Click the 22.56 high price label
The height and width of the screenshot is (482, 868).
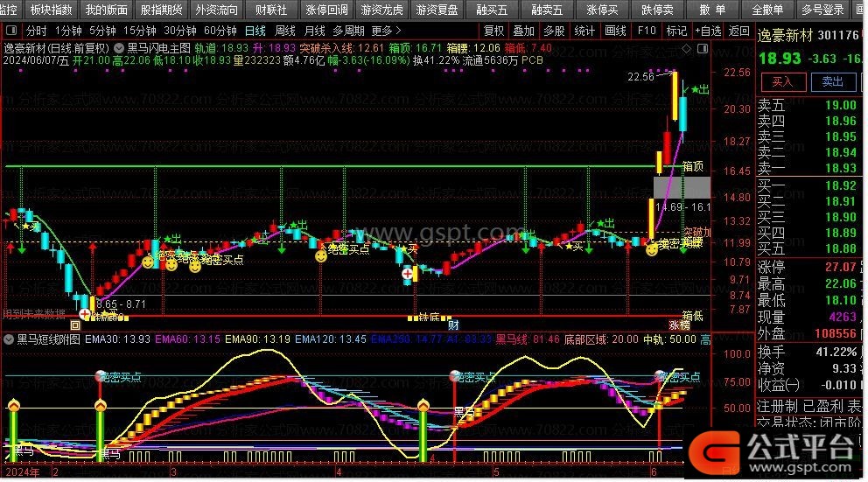640,77
